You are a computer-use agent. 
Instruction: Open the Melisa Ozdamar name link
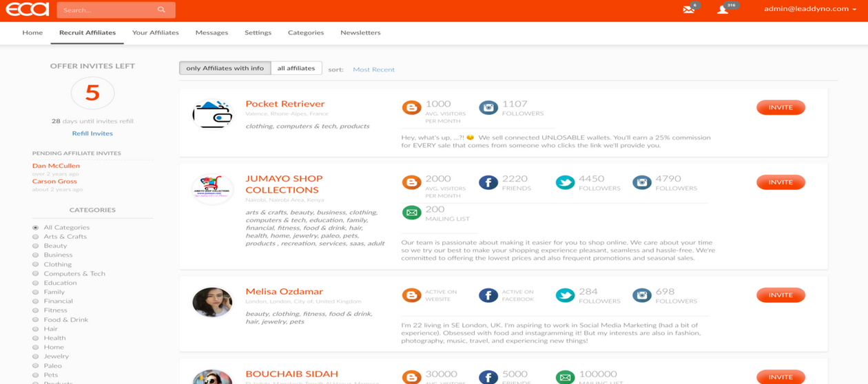284,292
